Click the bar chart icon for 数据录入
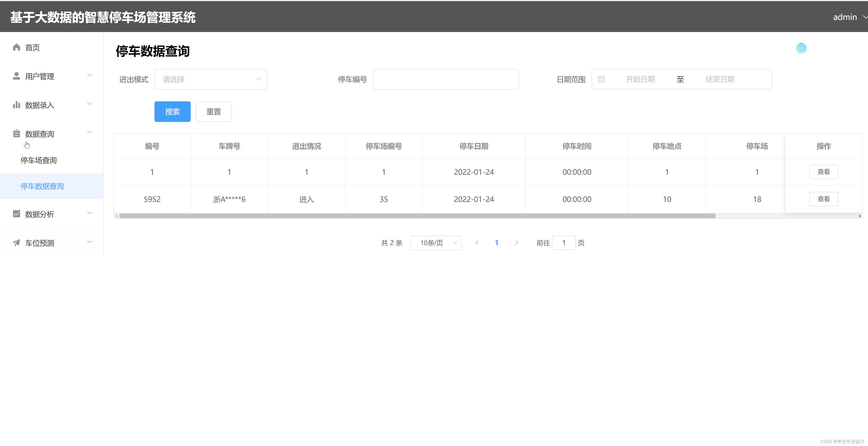This screenshot has height=446, width=868. pos(16,105)
